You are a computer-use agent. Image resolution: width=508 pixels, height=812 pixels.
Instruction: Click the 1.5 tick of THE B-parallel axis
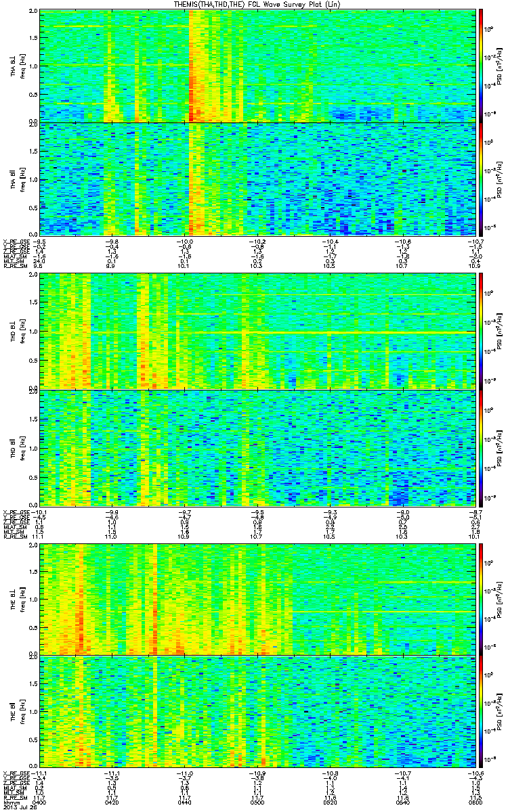coord(33,683)
